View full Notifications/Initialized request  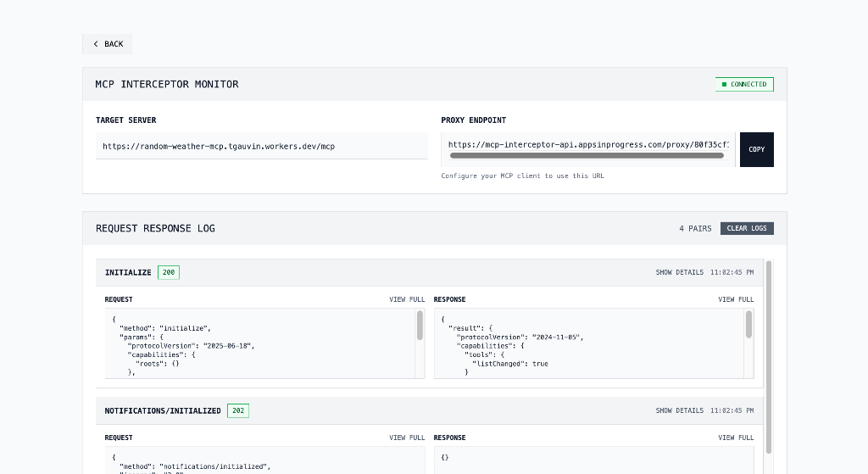click(x=407, y=438)
